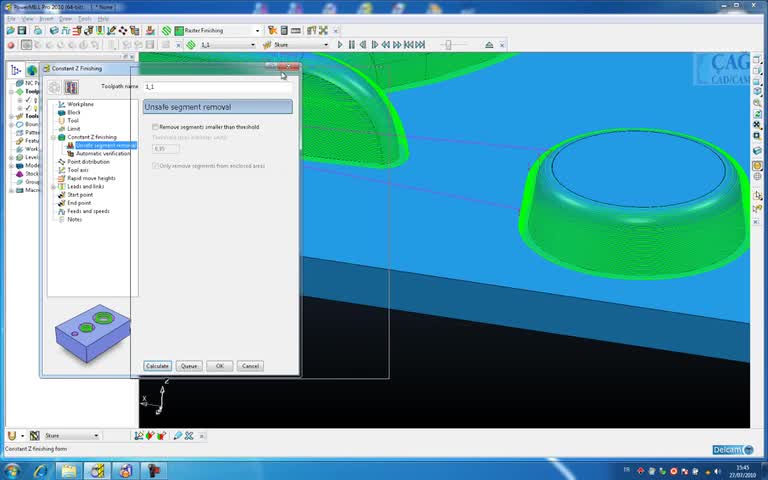Click the Delcam logo link

click(x=733, y=450)
